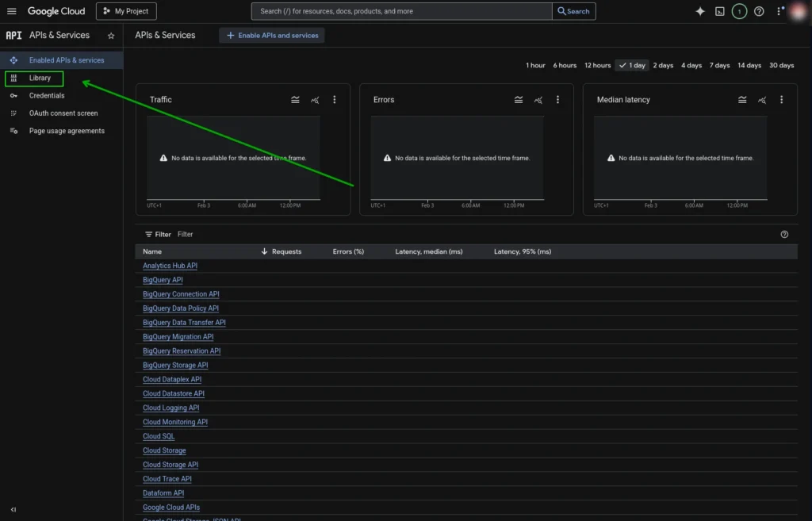Open the navigation menu hamburger icon

coord(12,11)
